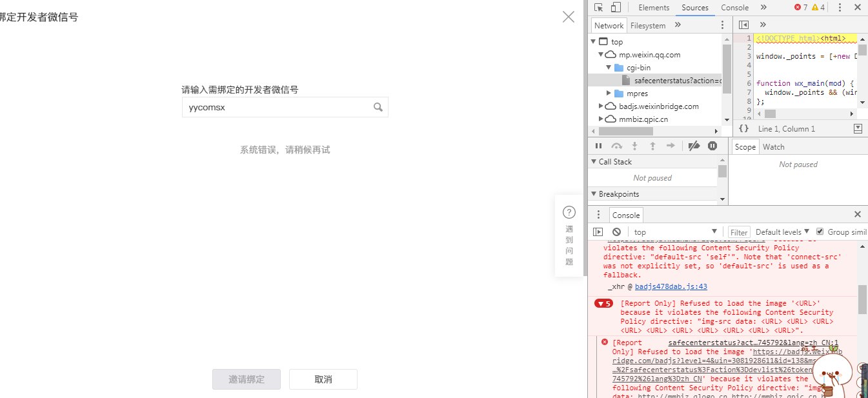Image resolution: width=868 pixels, height=398 pixels.
Task: Collapse the mp.weixin.qq.com domain
Action: 601,55
